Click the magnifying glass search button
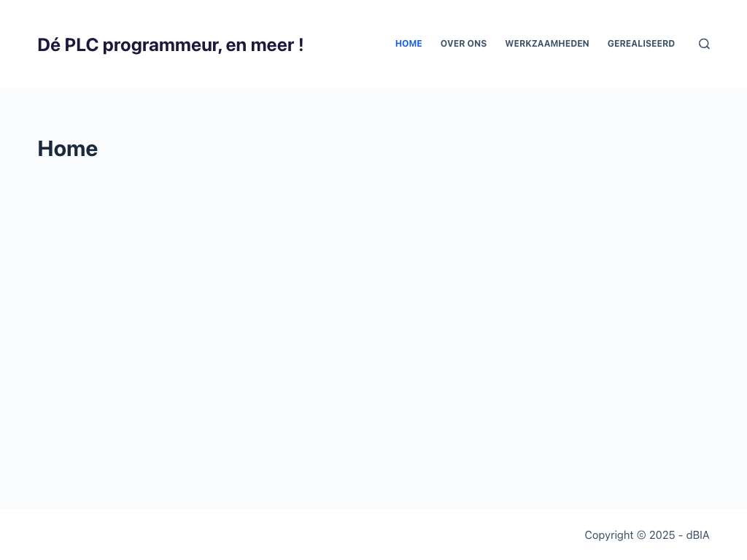 pos(704,44)
